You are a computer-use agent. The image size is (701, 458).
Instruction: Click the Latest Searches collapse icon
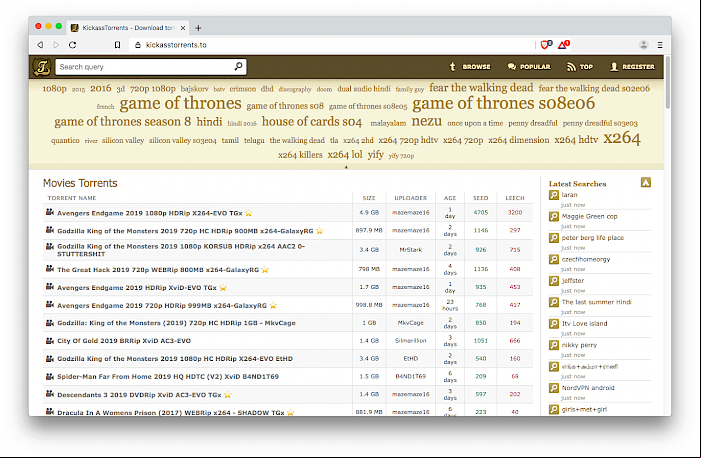pyautogui.click(x=646, y=182)
